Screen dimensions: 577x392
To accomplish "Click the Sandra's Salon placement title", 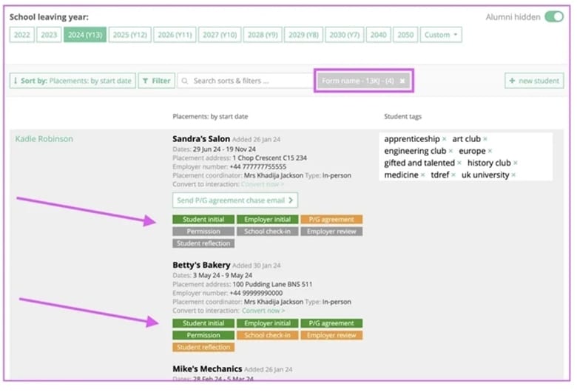I will click(201, 139).
